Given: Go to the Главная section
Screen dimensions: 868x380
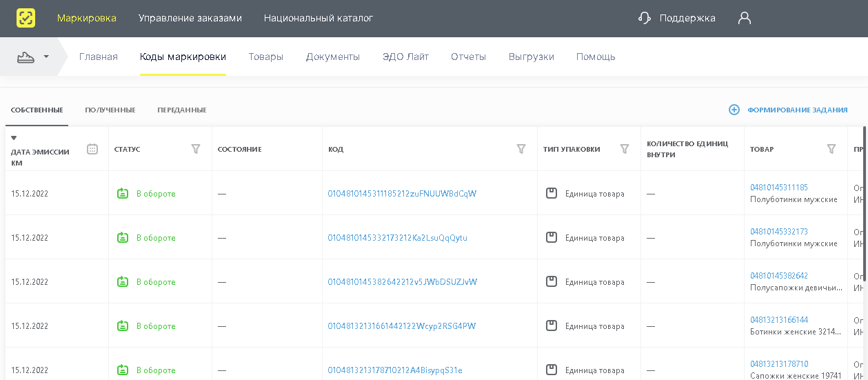Looking at the screenshot, I should pos(99,57).
